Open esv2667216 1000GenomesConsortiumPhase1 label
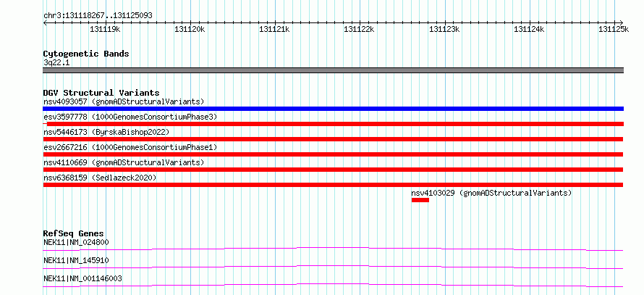The width and height of the screenshot is (644, 295). (x=130, y=147)
